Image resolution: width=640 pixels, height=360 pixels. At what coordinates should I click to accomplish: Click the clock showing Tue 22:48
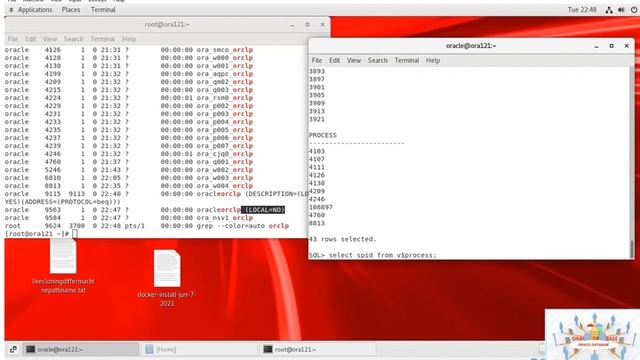pos(582,9)
